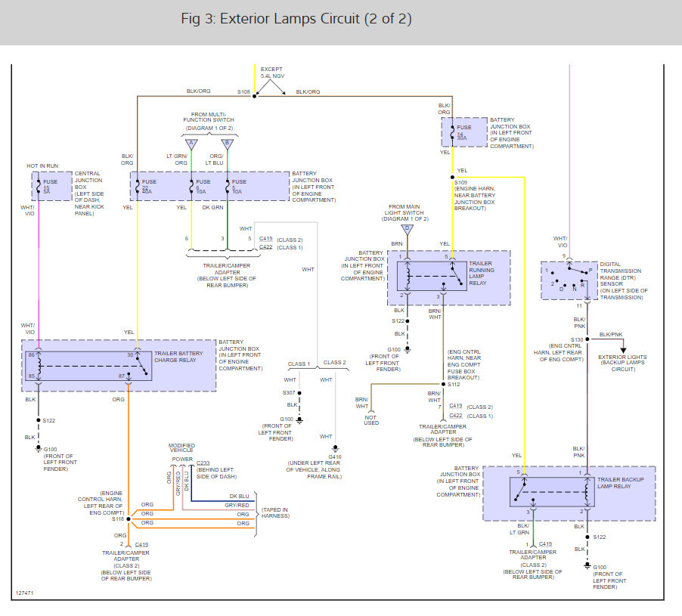Click relay terminal number 30
This screenshot has height=616, width=682.
point(130,354)
